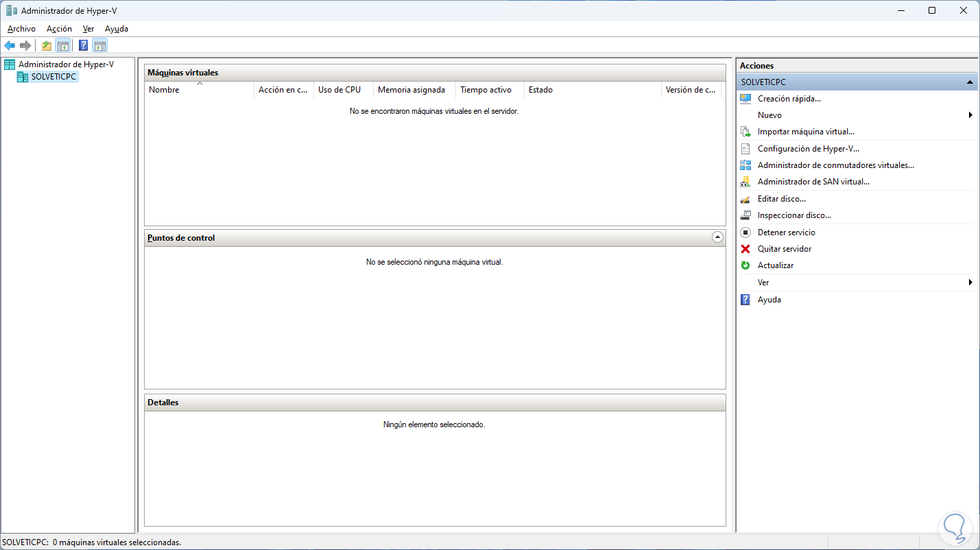Click the blue Back arrow in toolbar
This screenshot has width=980, height=550.
[10, 46]
